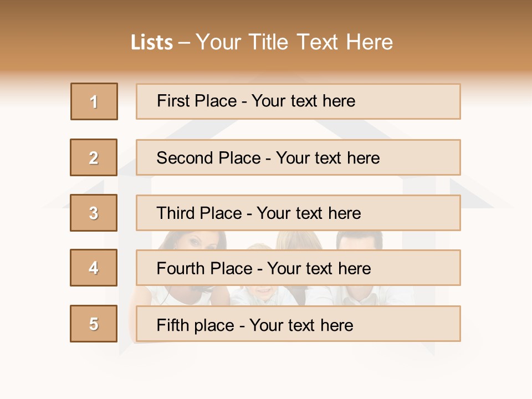Select the Your Title Text Here text
532x399 pixels.
(x=294, y=42)
